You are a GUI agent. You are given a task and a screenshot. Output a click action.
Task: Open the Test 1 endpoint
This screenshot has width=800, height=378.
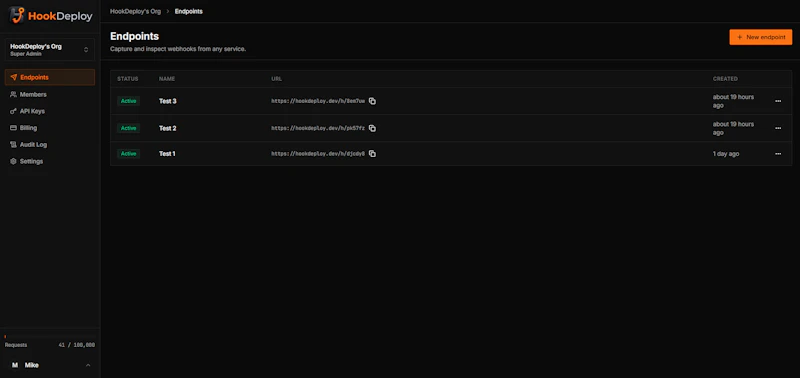coord(167,154)
